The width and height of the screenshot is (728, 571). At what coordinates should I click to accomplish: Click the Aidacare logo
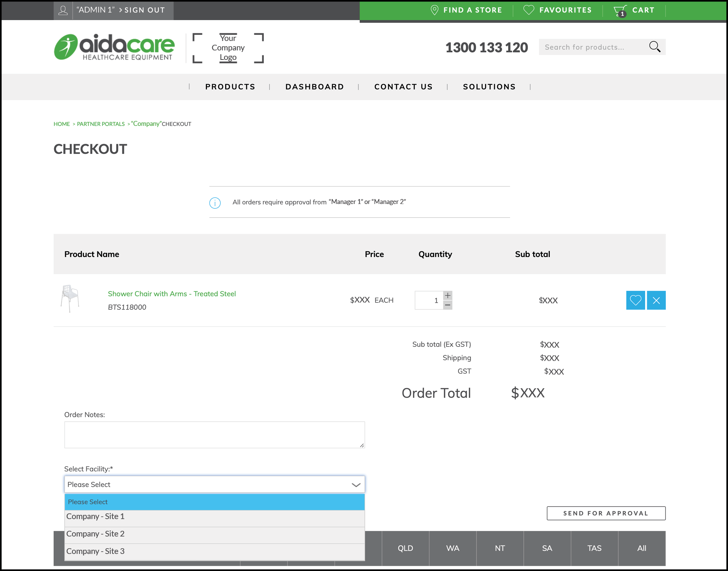114,47
